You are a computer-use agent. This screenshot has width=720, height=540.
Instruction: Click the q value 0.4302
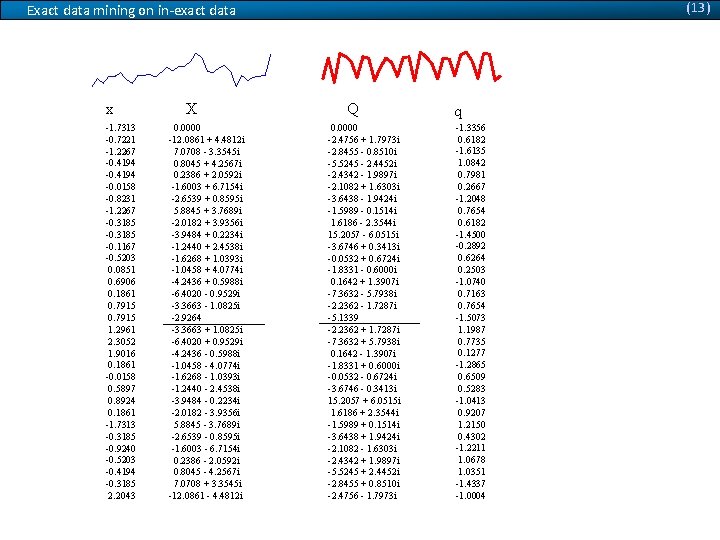click(471, 437)
